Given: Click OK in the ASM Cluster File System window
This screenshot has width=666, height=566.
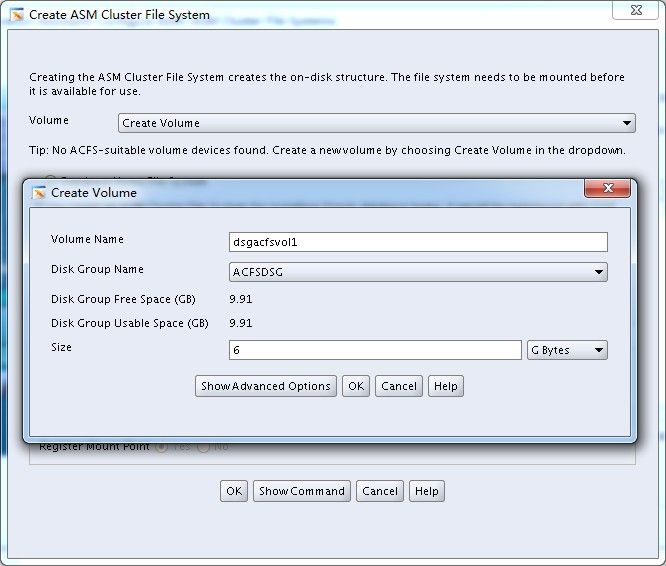Looking at the screenshot, I should click(234, 491).
